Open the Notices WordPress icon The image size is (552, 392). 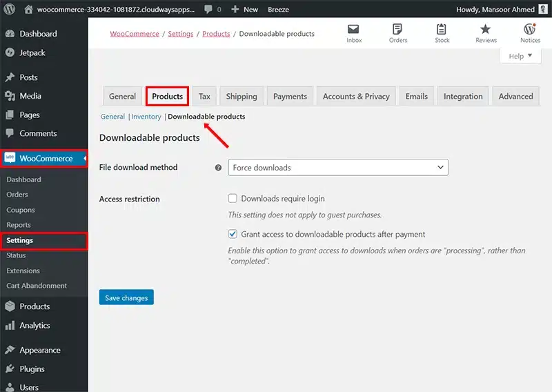coord(529,29)
